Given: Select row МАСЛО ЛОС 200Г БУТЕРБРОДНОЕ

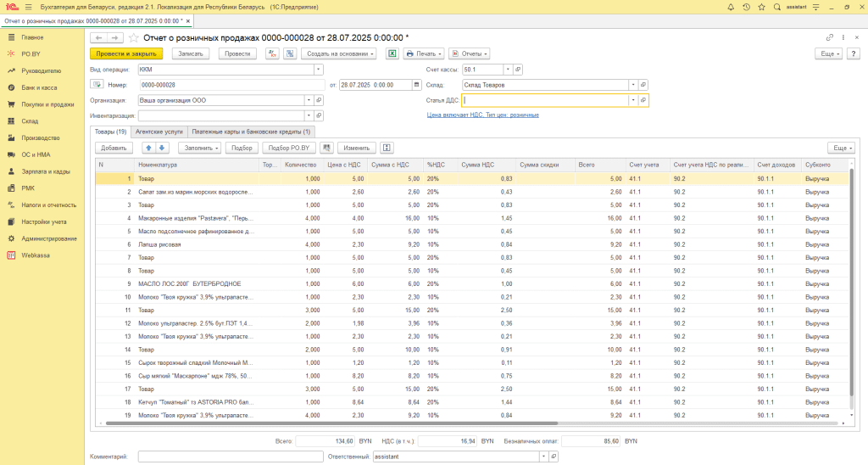Looking at the screenshot, I should (471, 283).
